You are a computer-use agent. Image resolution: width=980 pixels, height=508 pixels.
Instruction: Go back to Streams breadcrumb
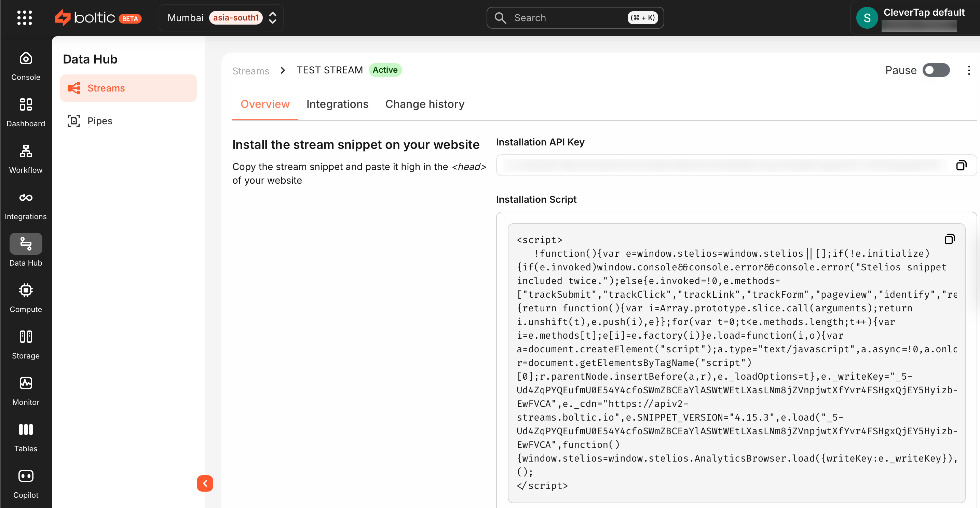[251, 71]
